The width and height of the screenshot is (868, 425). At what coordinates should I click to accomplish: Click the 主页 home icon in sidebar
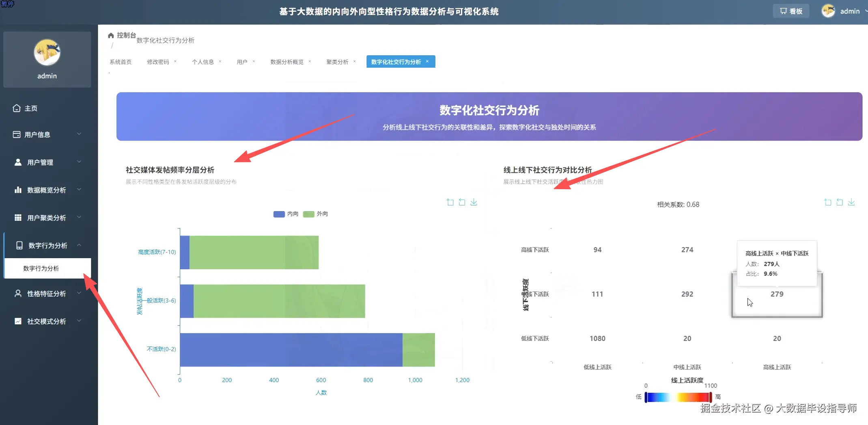pyautogui.click(x=17, y=108)
